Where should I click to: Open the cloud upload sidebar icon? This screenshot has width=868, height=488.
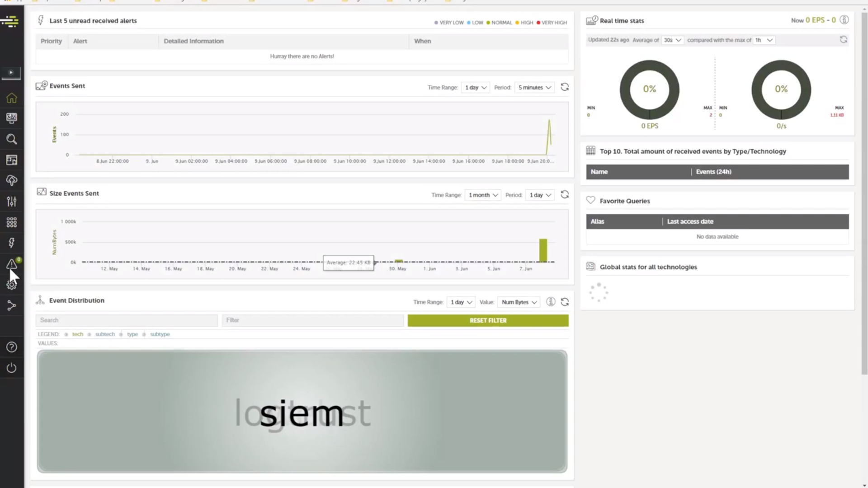[x=12, y=180]
